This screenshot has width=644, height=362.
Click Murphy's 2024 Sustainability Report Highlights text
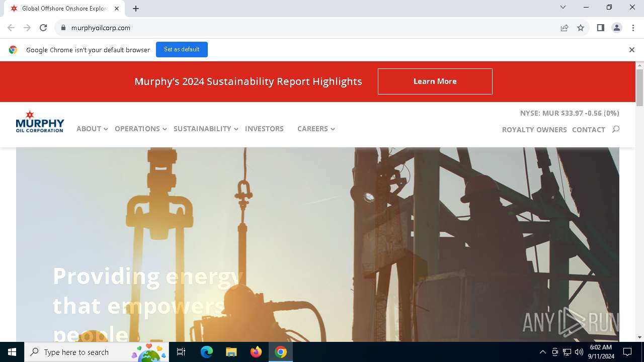pos(248,81)
